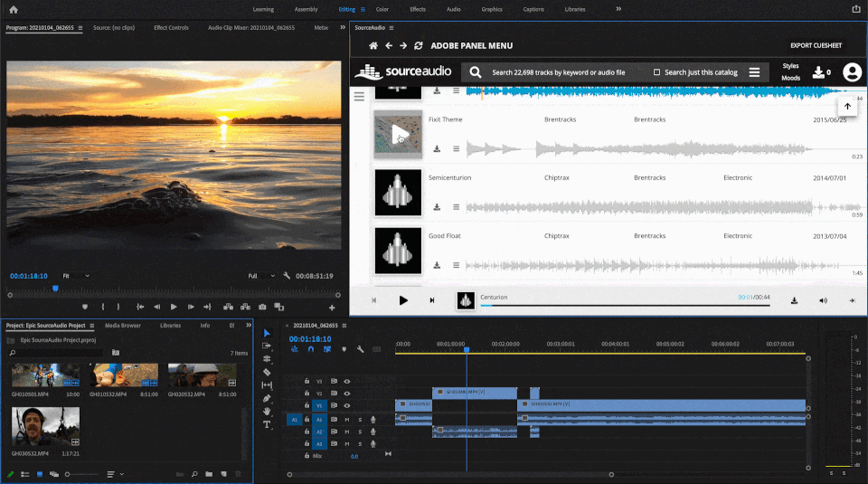Click the EXPORT CUESHEET button
Screen dimensions: 868x484
816,45
